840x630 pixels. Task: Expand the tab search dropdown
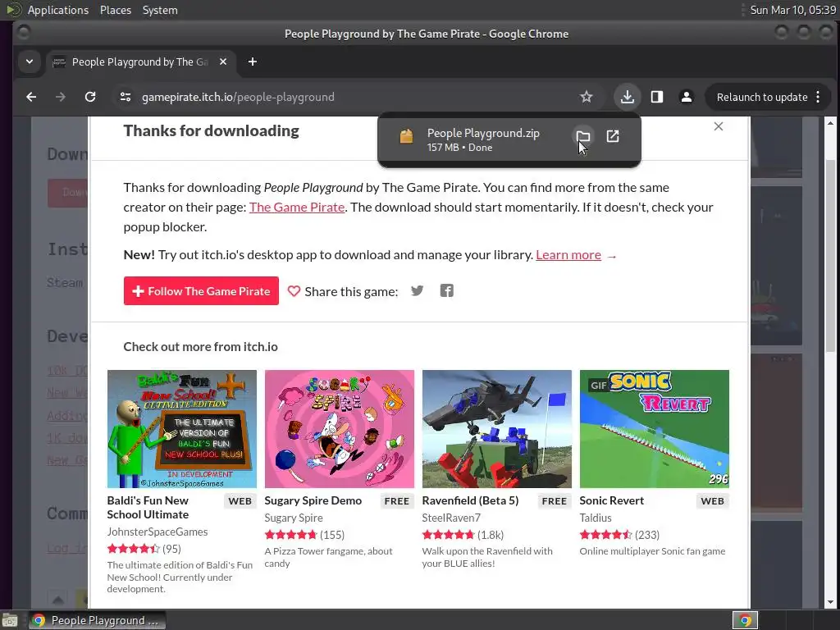pos(30,62)
